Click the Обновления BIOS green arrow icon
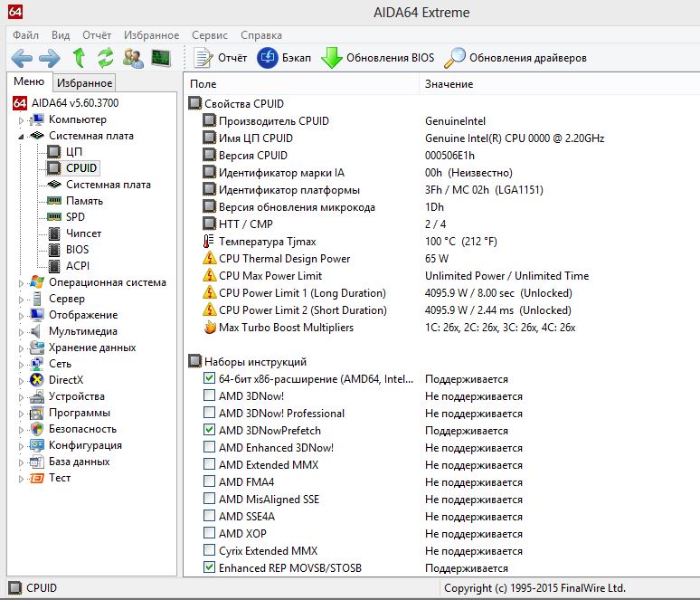Screen dimensions: 700x600 click(x=332, y=58)
